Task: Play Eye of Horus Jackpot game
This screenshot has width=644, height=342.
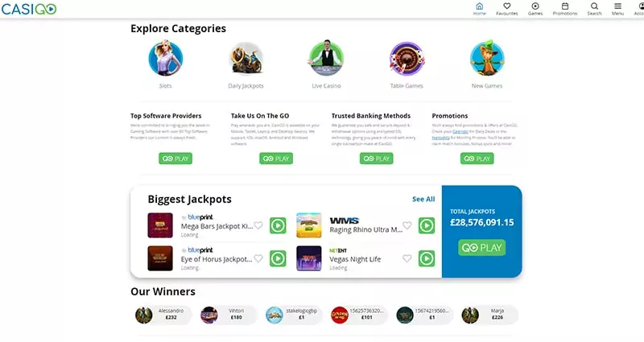Action: (278, 258)
